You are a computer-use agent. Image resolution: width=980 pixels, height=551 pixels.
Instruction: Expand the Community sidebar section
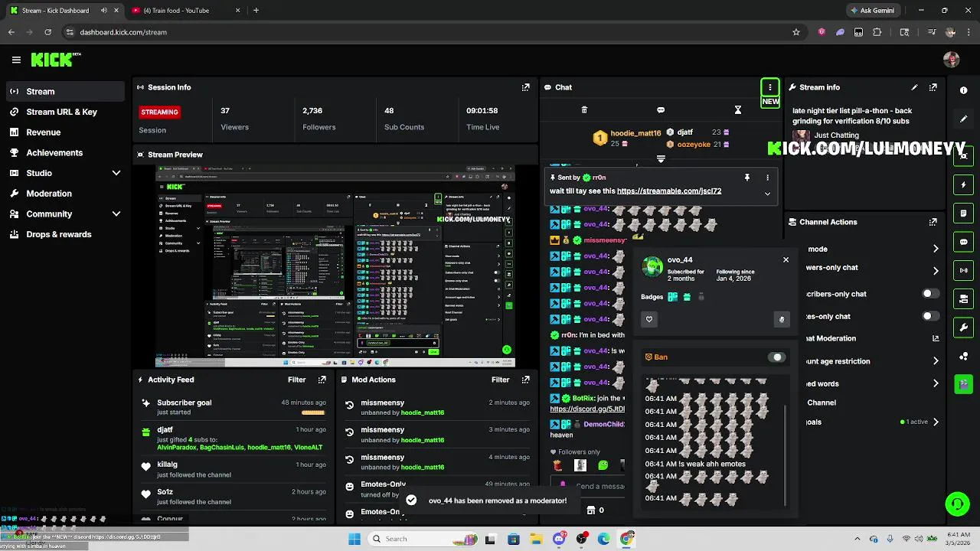[116, 214]
